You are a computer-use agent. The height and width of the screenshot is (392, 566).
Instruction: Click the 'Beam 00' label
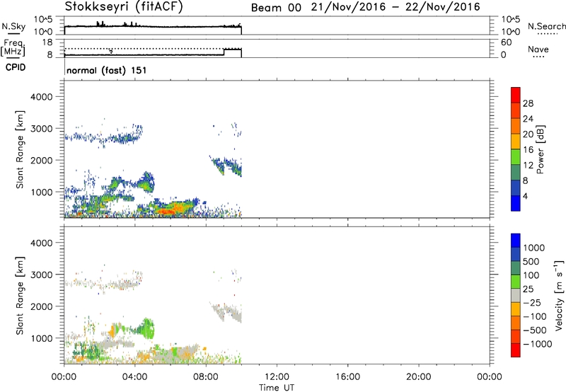276,8
